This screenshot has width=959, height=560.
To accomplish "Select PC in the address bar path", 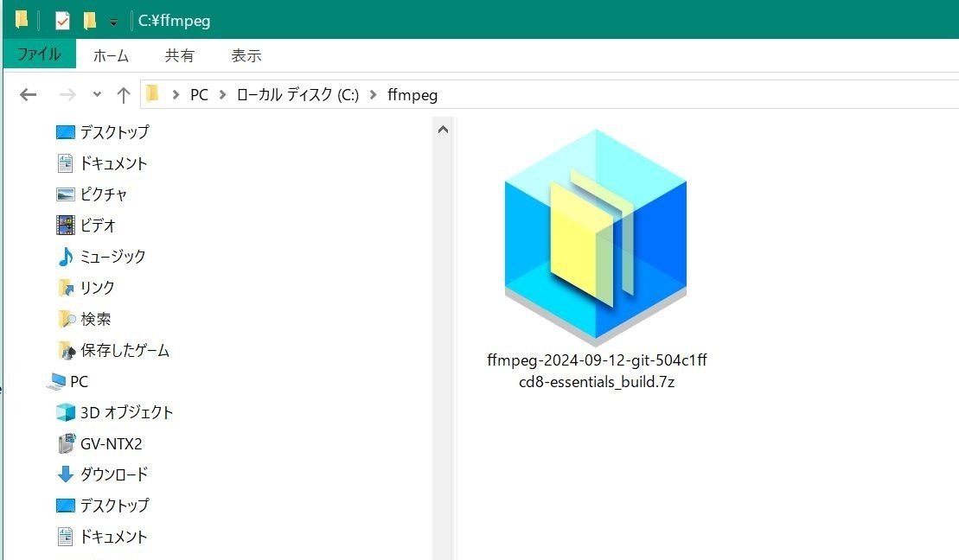I will coord(200,95).
